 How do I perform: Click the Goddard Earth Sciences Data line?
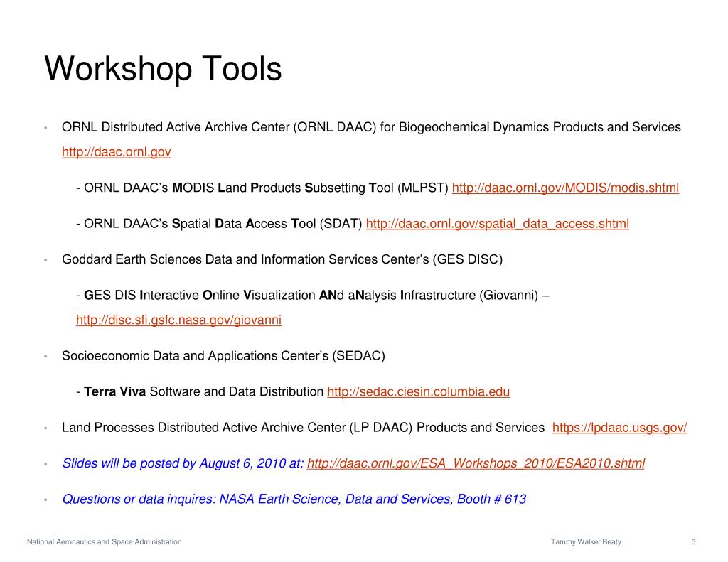point(282,259)
